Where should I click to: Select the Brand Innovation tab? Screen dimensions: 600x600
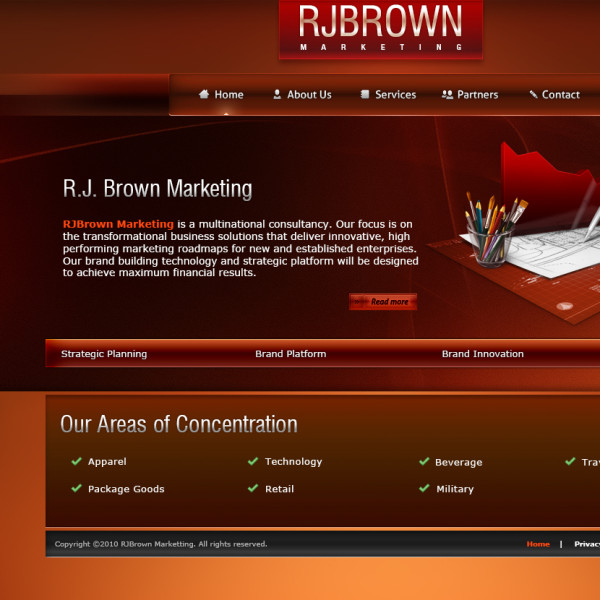pos(483,354)
